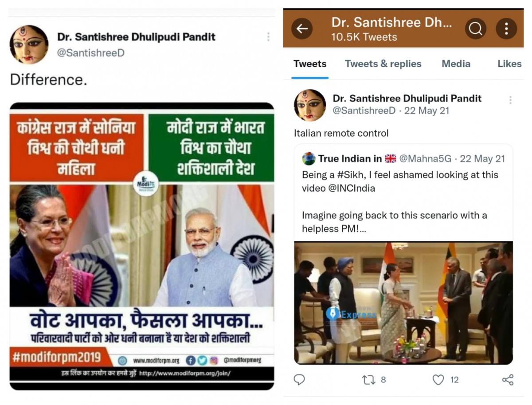Open the Italian remote control tweet's options
Screen dimensions: 532x405
tap(510, 100)
